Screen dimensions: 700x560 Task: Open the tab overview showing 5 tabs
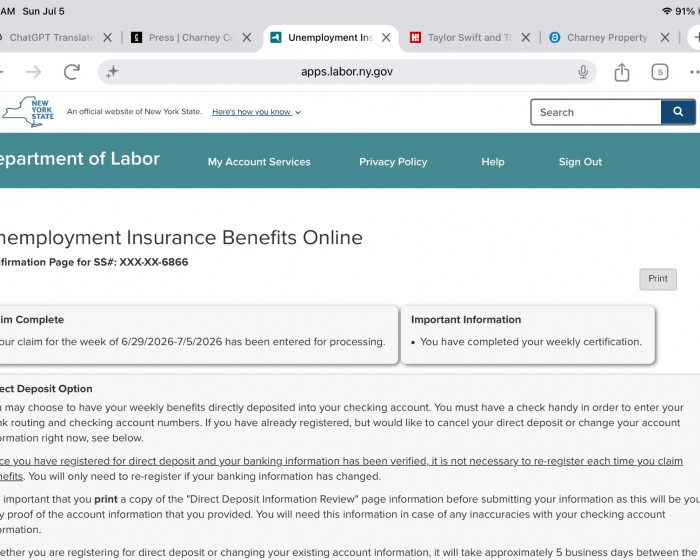[x=659, y=72]
